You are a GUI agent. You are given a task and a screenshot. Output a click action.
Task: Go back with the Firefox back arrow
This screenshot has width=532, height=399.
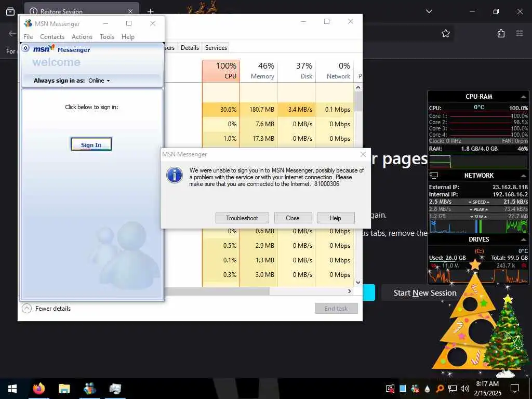12,33
